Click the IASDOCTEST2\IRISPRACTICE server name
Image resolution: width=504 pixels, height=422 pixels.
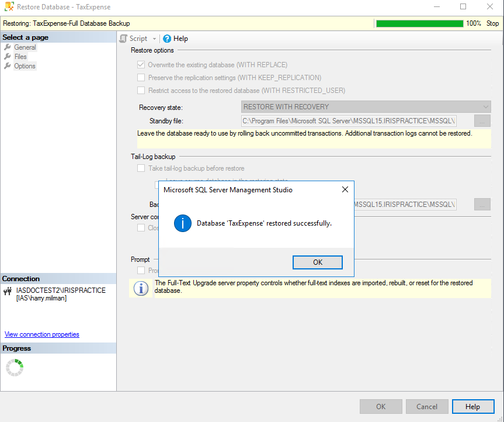coord(61,290)
